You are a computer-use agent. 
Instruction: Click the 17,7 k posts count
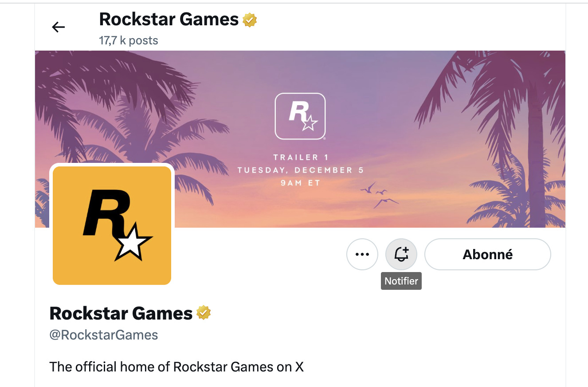129,41
